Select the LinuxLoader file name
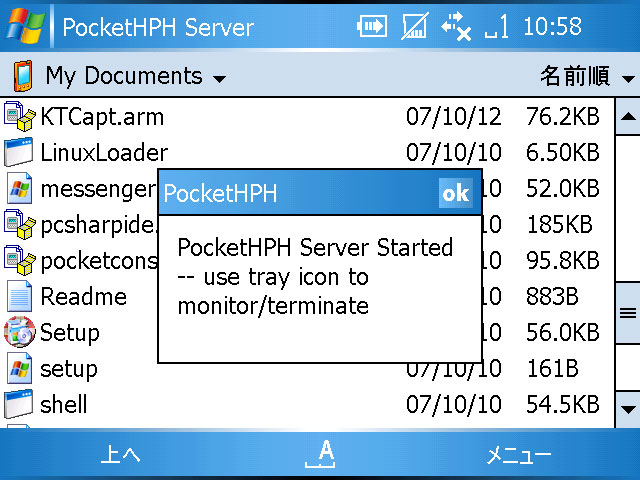 point(104,153)
